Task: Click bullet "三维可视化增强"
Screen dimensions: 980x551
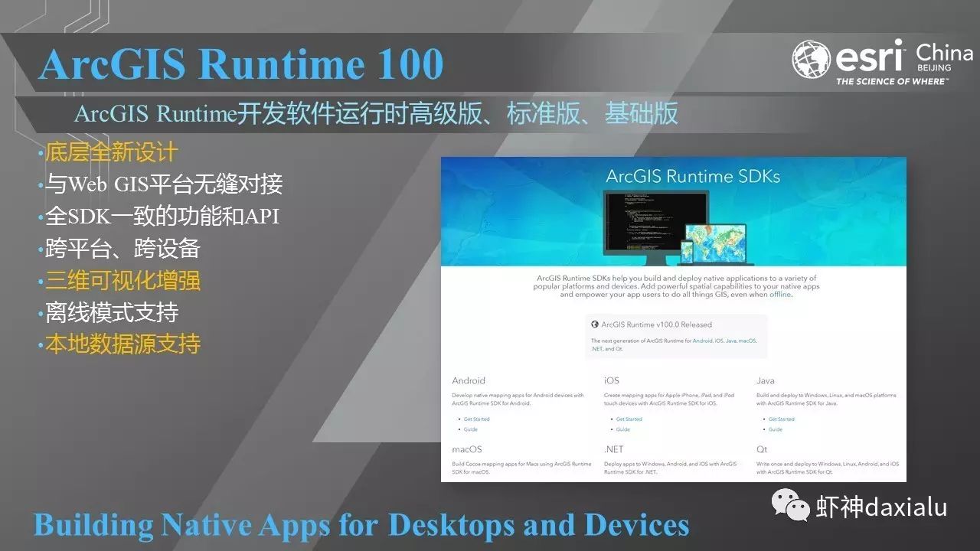Action: click(122, 280)
